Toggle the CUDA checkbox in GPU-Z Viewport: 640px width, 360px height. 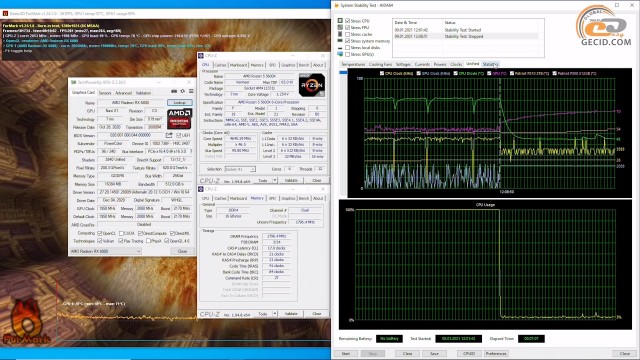click(121, 233)
